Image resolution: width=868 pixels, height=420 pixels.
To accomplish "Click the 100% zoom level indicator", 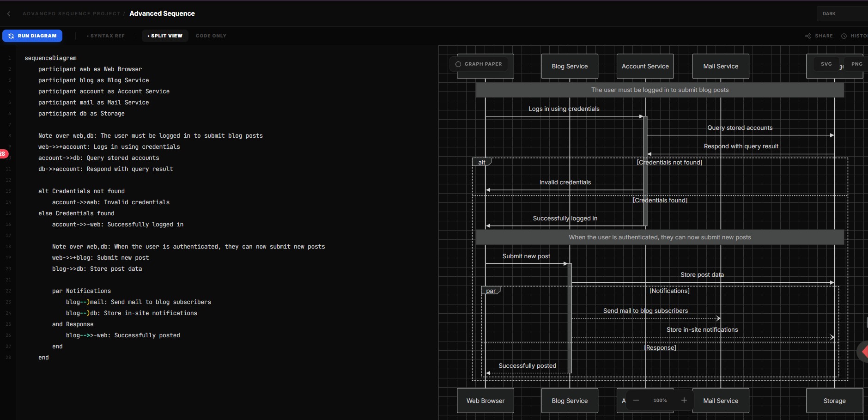I will point(660,400).
